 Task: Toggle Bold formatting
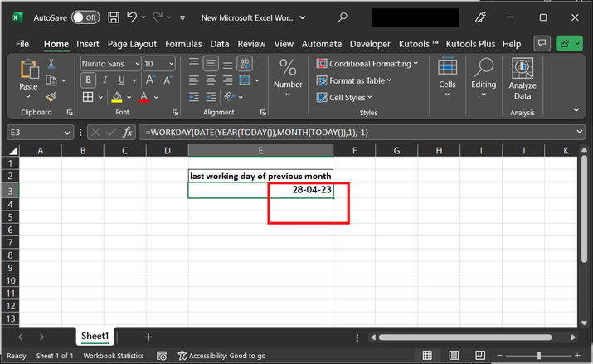[88, 80]
